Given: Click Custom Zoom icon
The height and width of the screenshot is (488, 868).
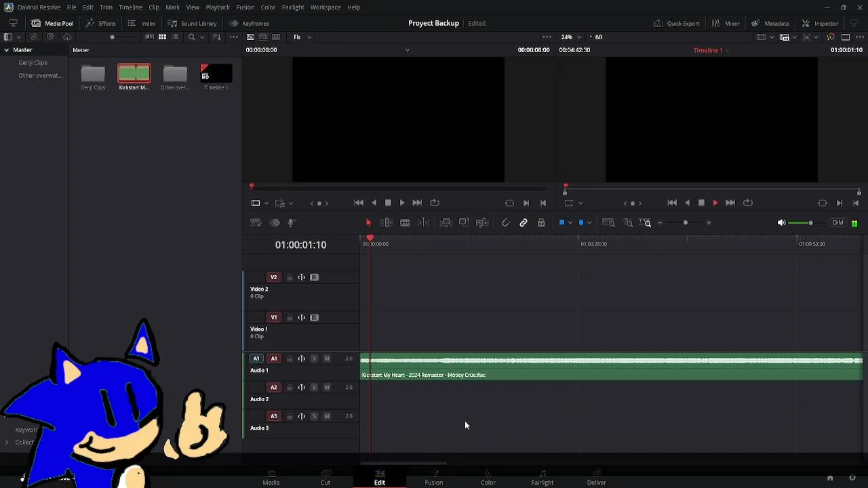Looking at the screenshot, I should 645,223.
